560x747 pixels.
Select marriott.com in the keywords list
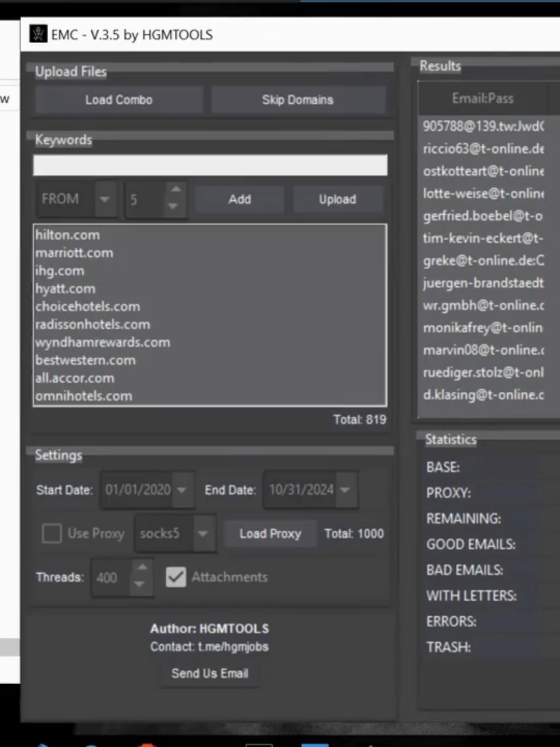[x=74, y=253]
